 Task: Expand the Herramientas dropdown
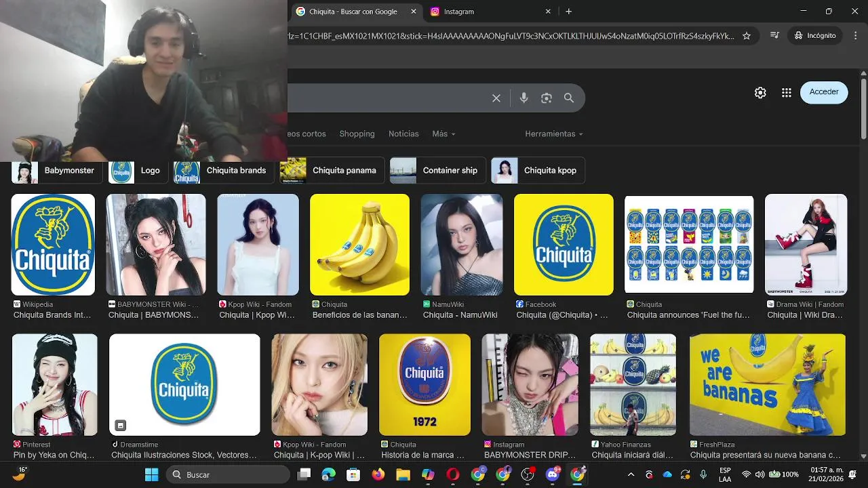(x=553, y=134)
